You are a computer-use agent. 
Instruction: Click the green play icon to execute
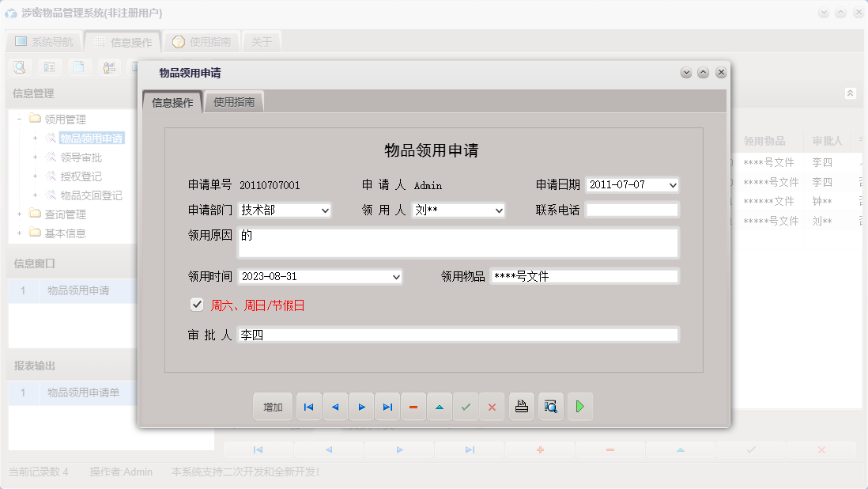point(579,406)
